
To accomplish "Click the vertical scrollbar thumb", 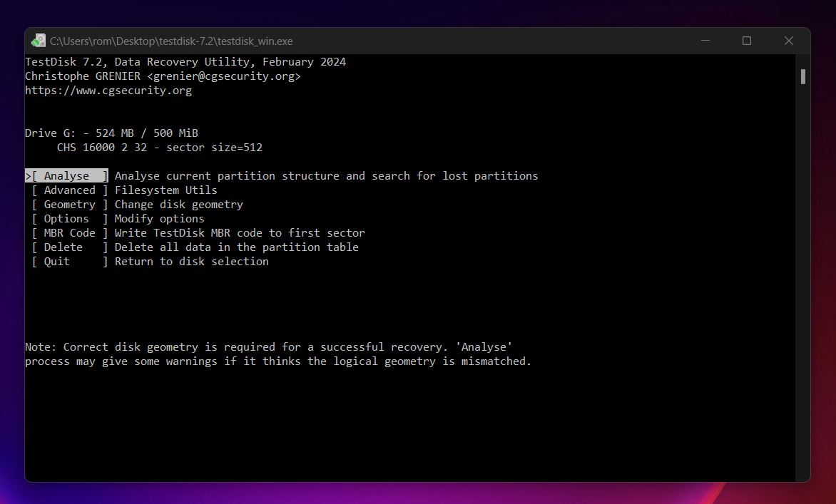I will coord(803,77).
